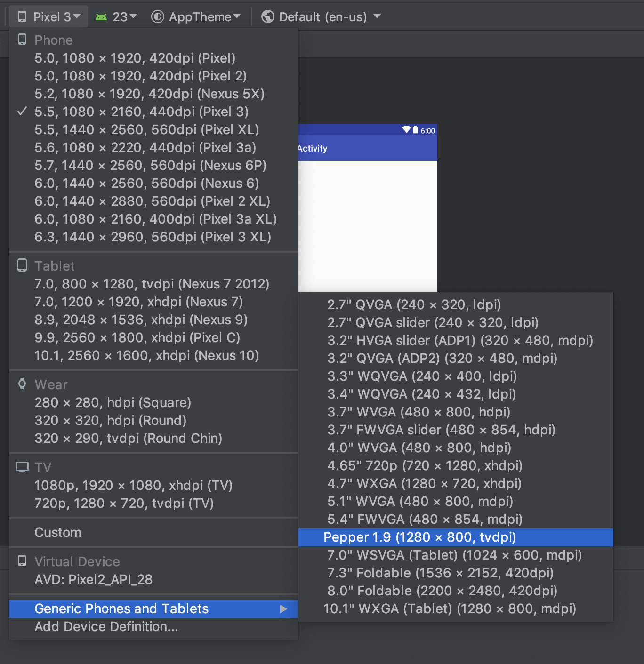The image size is (644, 664).
Task: Click the AppTheme theme icon
Action: pos(157,17)
